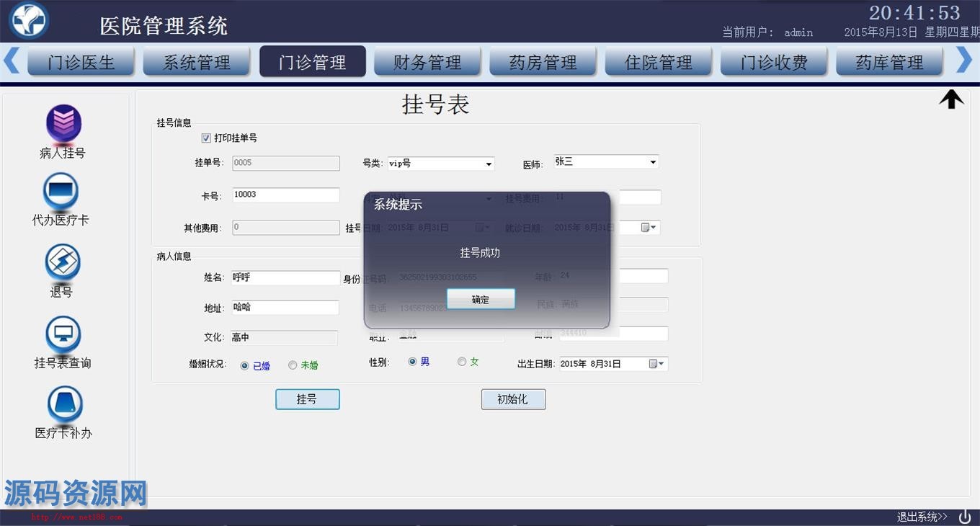Image resolution: width=980 pixels, height=526 pixels.
Task: Click the 挂单号 field showing 0005
Action: (x=285, y=164)
